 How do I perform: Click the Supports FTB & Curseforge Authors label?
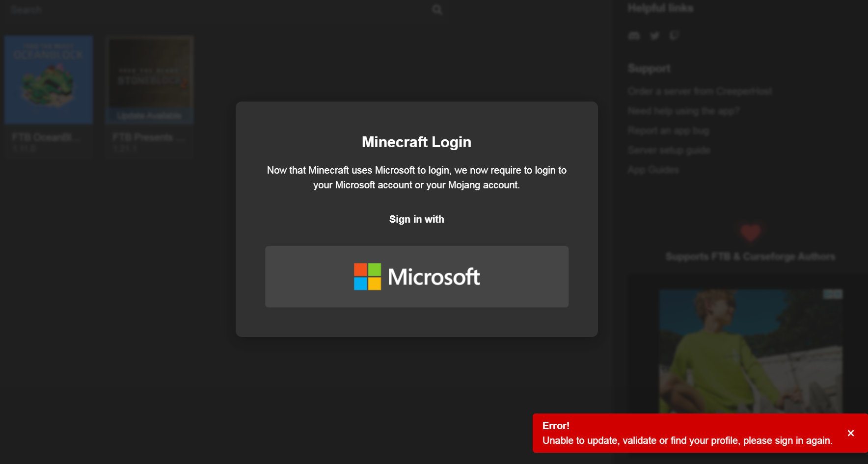coord(750,257)
